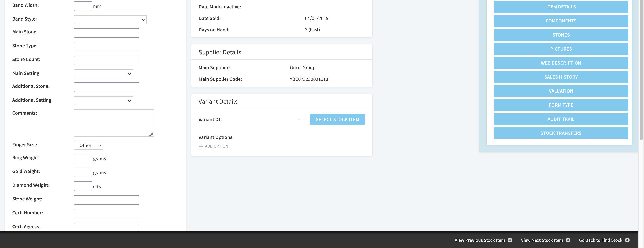The height and width of the screenshot is (248, 644).
Task: Click ADD OPTION link
Action: (213, 146)
